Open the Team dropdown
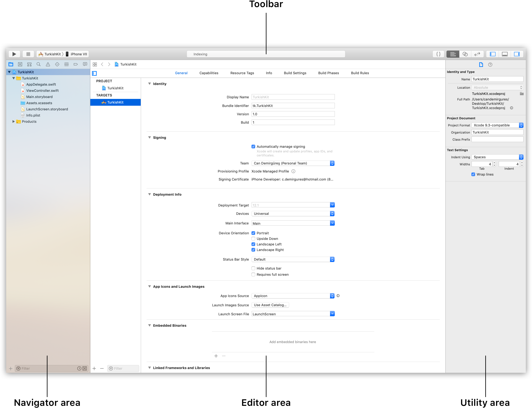The image size is (532, 408). (293, 163)
